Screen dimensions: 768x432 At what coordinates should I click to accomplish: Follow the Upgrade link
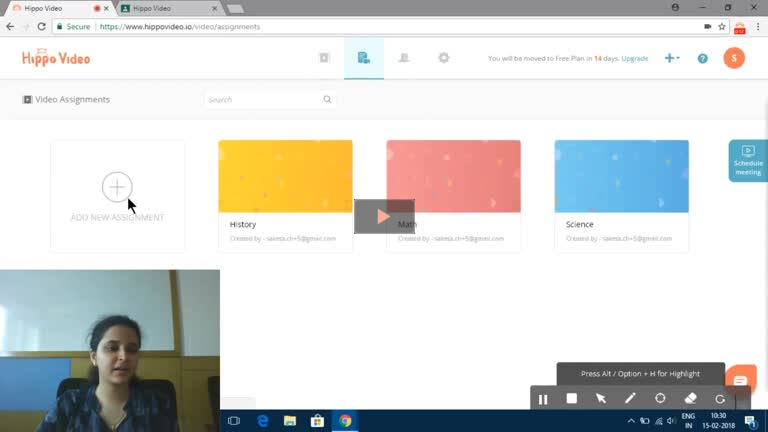[634, 58]
